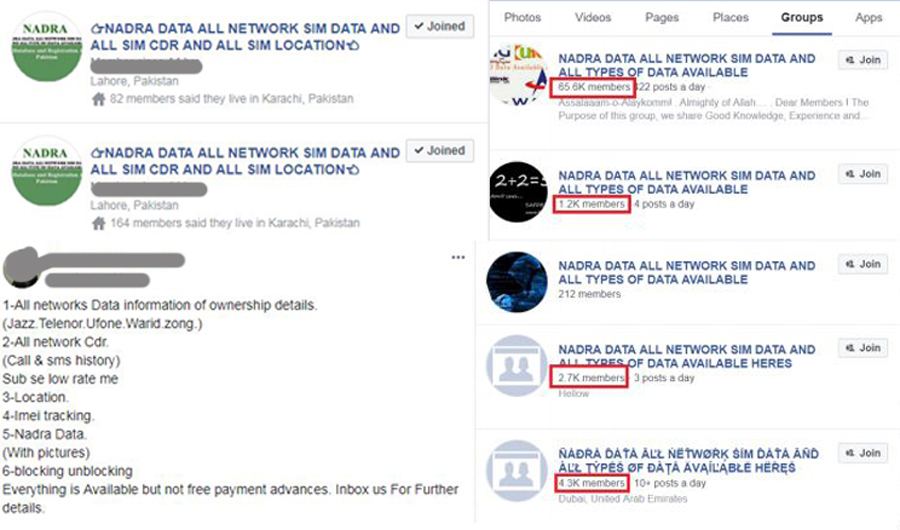Switch to the Photos tab

[x=523, y=17]
